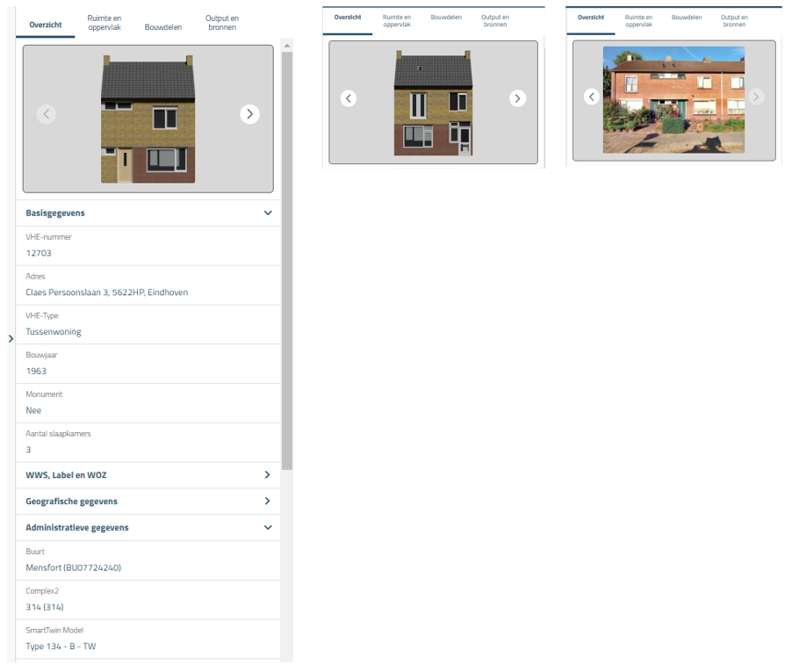Click the real street photo of the houses
This screenshot has height=672, width=792.
click(673, 100)
